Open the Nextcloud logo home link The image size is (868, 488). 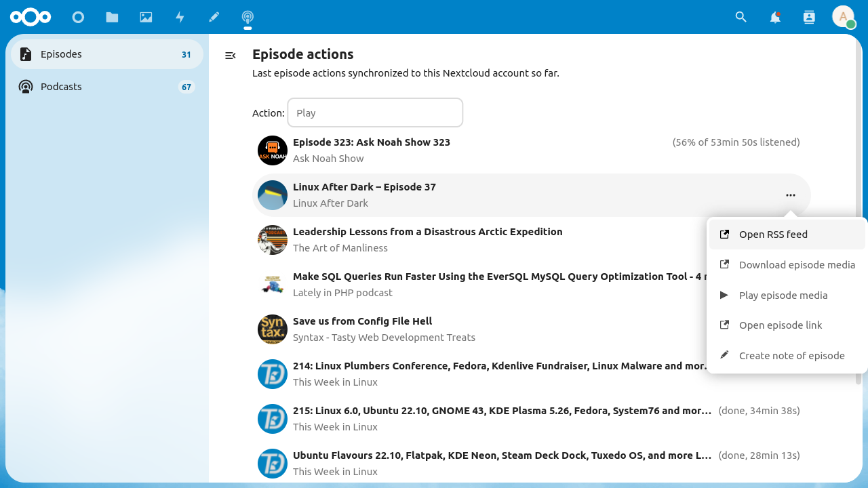(x=31, y=17)
